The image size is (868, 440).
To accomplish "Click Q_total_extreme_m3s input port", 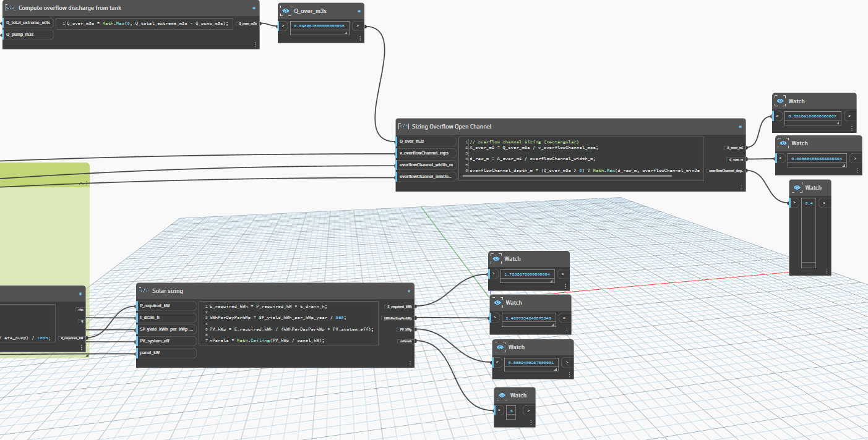I will coord(28,23).
